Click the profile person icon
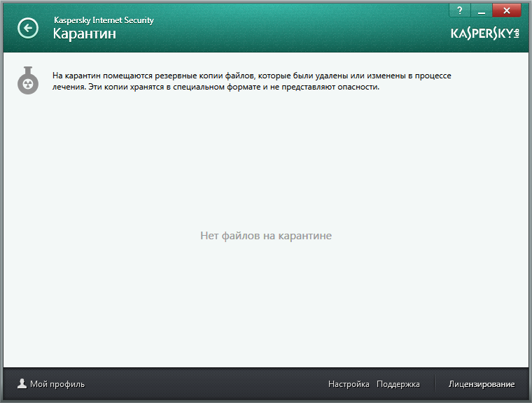This screenshot has height=403, width=532. tap(22, 383)
